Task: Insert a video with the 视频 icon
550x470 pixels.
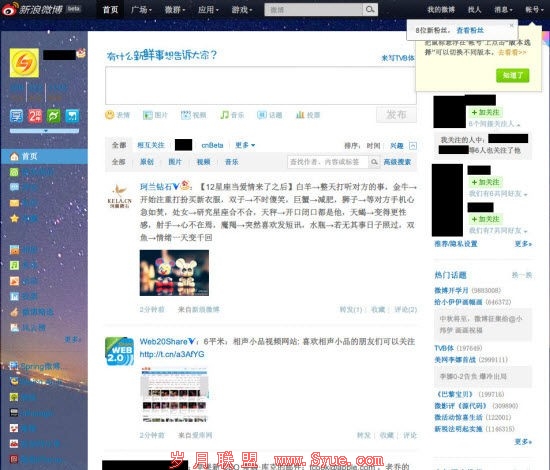Action: tap(186, 115)
